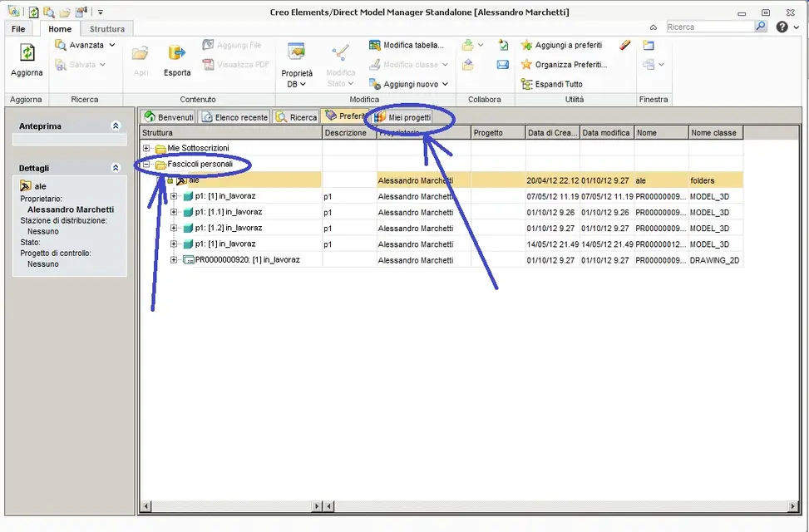This screenshot has height=532, width=809.
Task: Click the Organizza Preferiti... label
Action: tap(571, 65)
